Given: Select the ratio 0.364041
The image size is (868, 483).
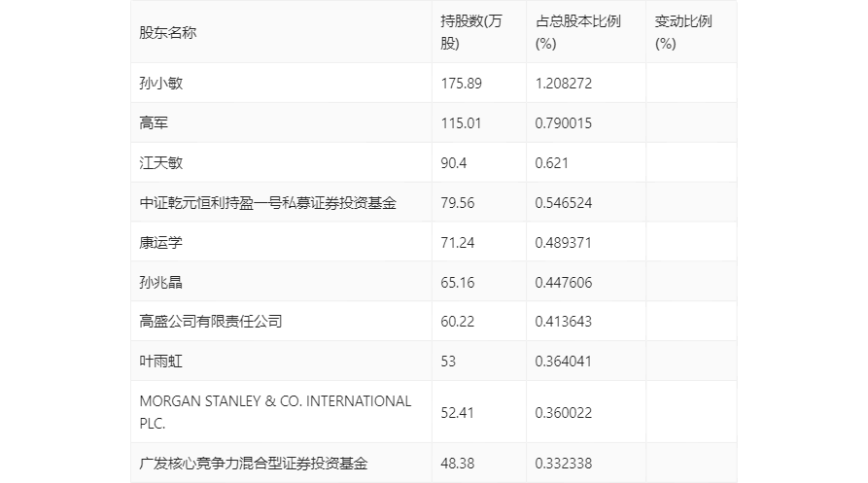Looking at the screenshot, I should pos(564,362).
